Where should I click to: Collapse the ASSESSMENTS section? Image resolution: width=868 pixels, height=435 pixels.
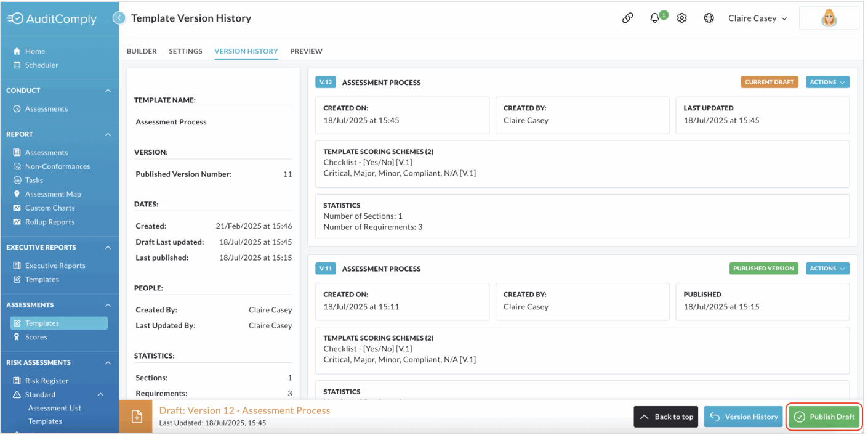tap(108, 305)
